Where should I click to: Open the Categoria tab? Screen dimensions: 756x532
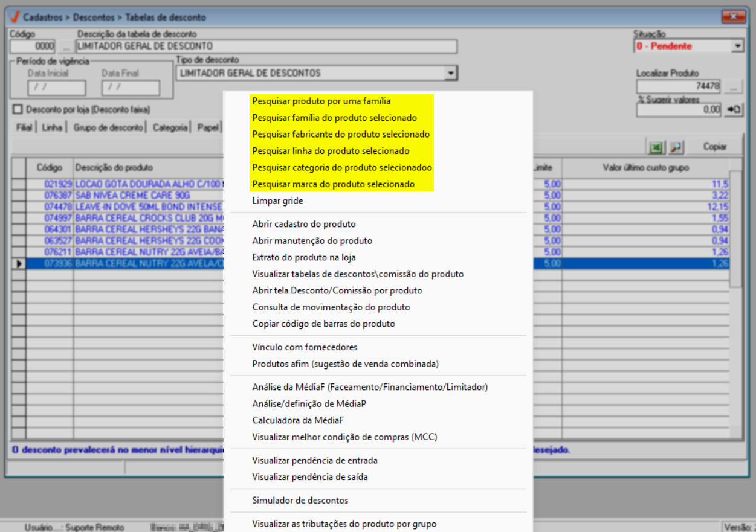tap(170, 127)
